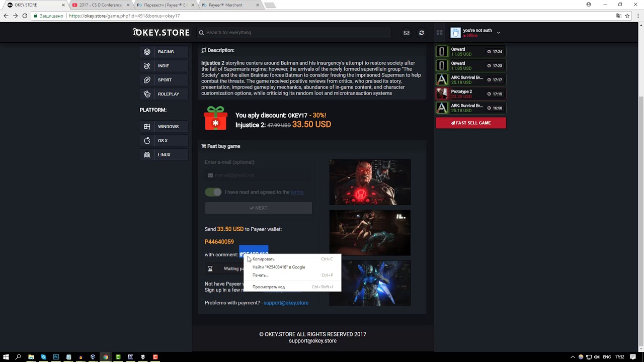Click the red gift box discount icon

click(215, 118)
